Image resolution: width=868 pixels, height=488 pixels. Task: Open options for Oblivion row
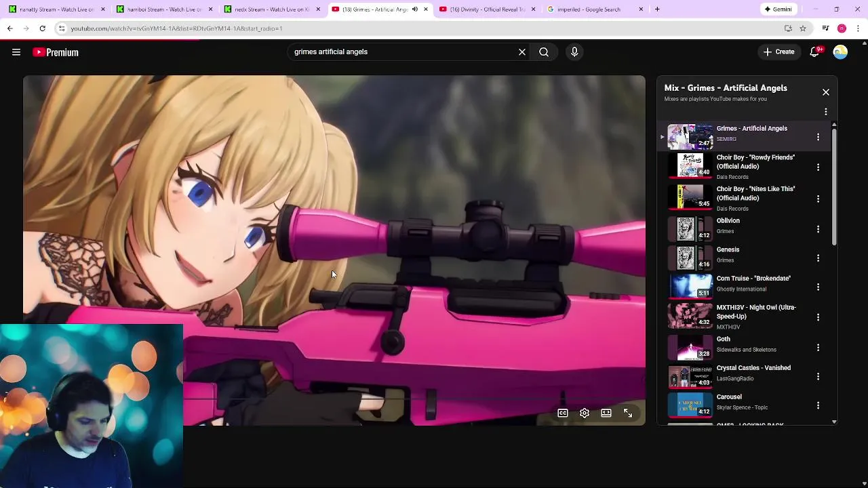point(818,229)
